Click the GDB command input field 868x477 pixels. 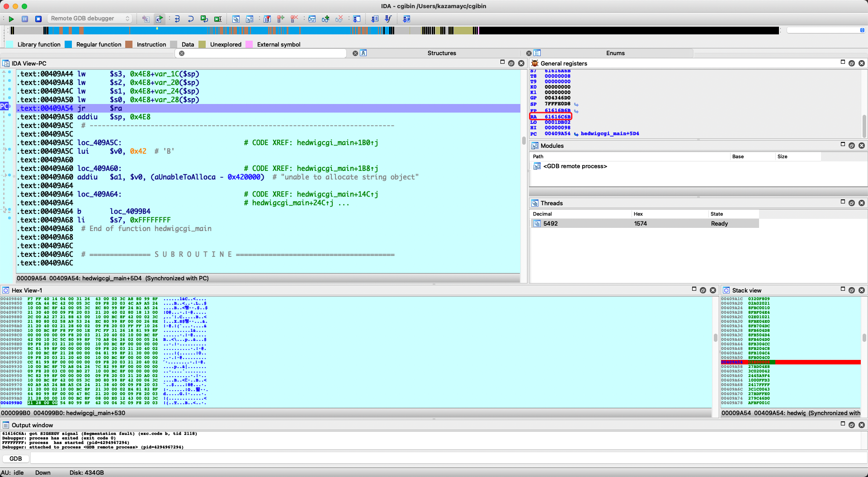click(448, 458)
